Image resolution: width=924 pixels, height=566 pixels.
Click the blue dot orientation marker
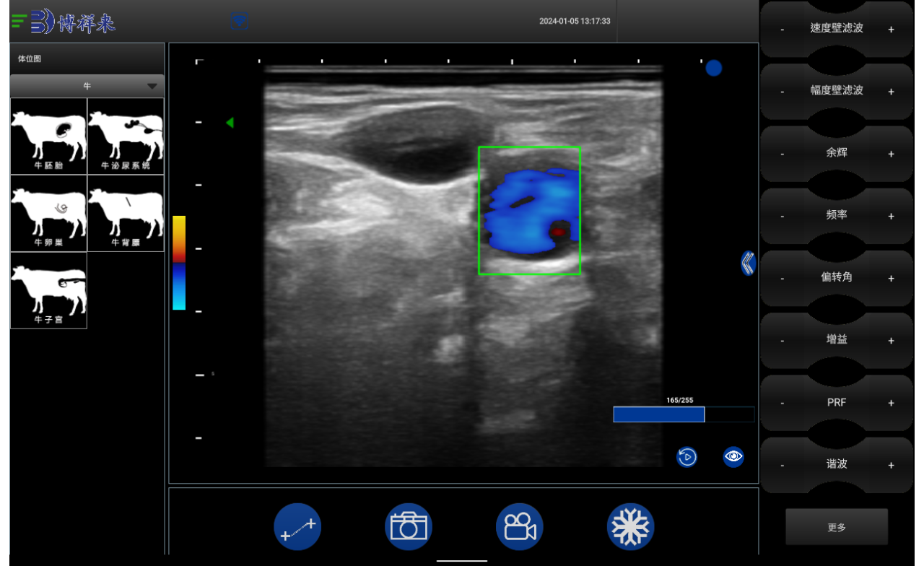pyautogui.click(x=714, y=68)
